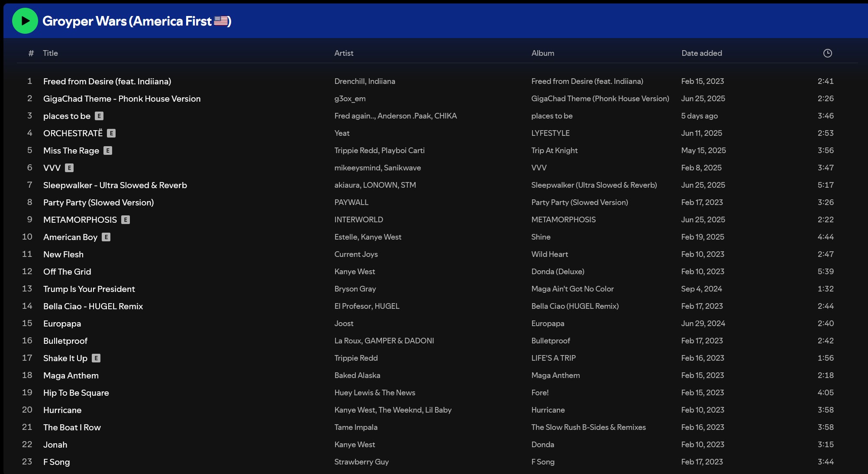Screen dimensions: 868x474
Task: Select track Freed from Desire (feat. Indiiana)
Action: coord(107,81)
